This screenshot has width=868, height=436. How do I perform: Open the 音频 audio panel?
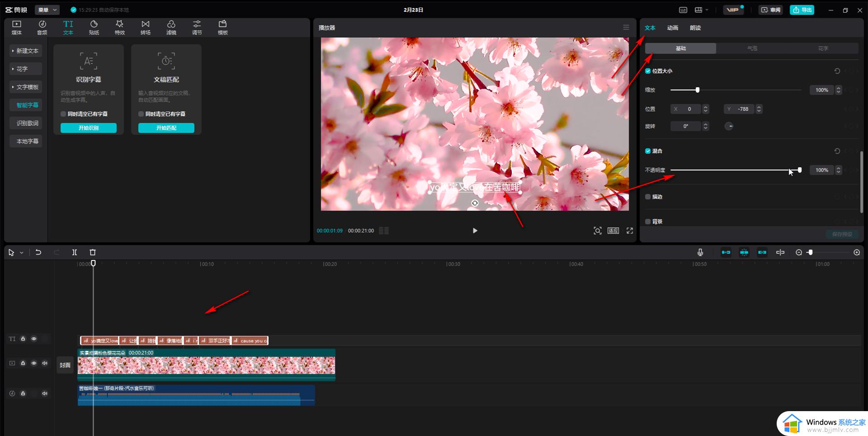pos(42,28)
